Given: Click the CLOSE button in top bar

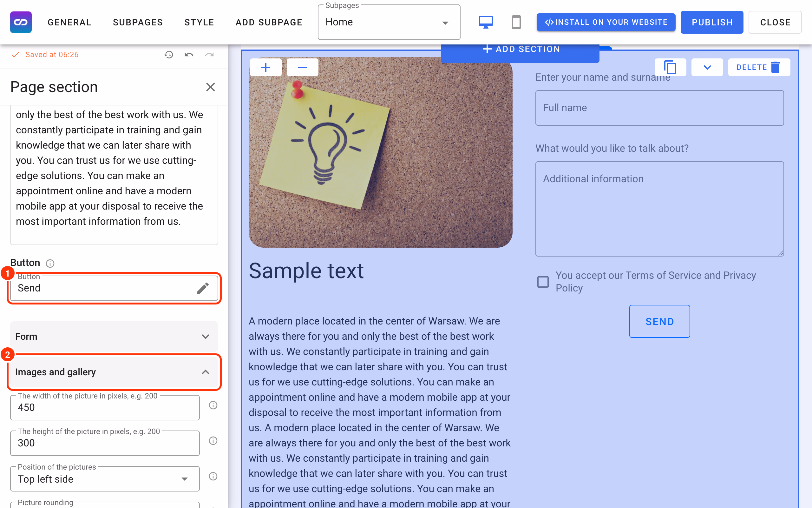Looking at the screenshot, I should coord(775,22).
